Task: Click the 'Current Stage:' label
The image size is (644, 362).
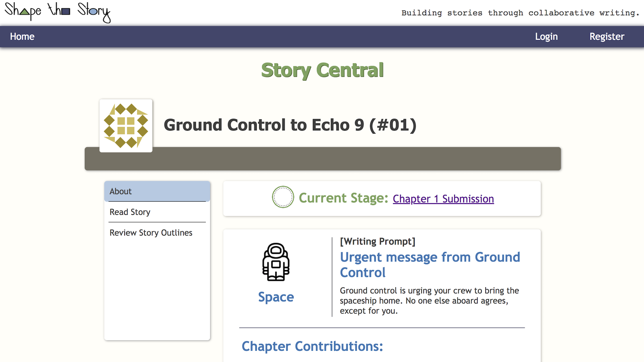Action: coord(343,198)
